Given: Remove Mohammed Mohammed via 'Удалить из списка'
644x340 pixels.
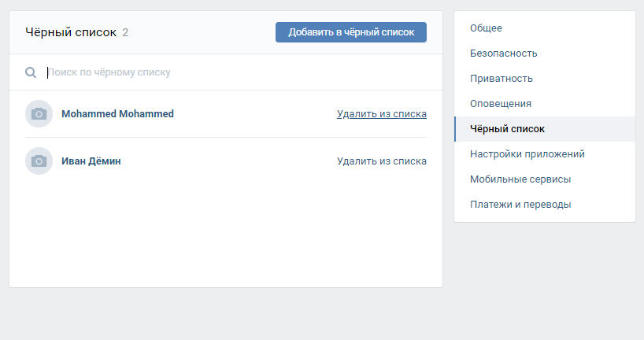Looking at the screenshot, I should (381, 114).
